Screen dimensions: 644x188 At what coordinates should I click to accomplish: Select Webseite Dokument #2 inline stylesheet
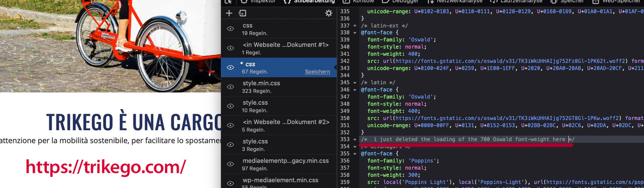tap(279, 126)
